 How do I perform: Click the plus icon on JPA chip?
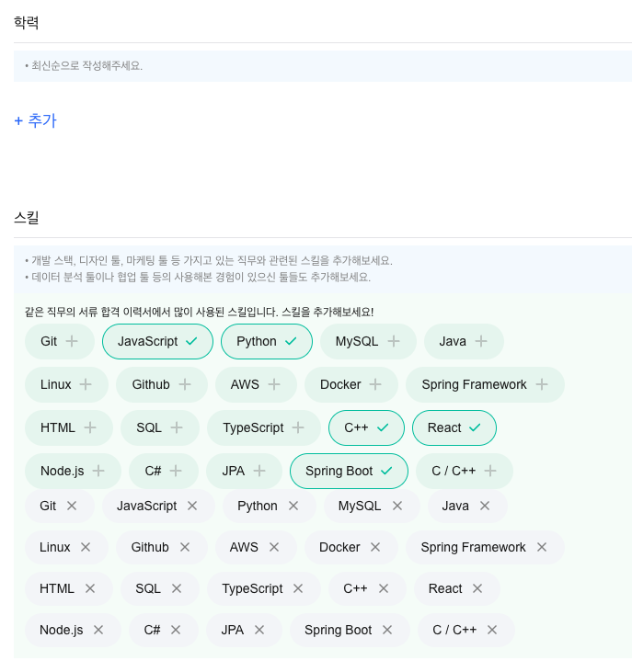click(259, 471)
